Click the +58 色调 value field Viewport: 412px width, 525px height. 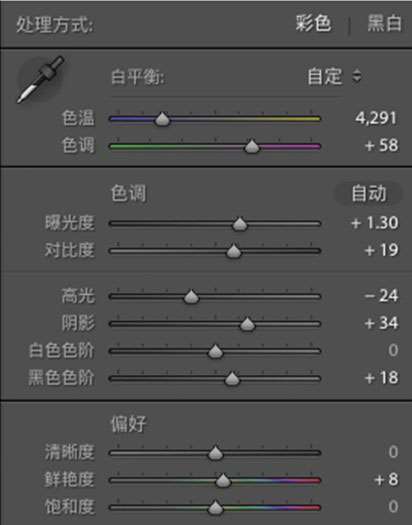pos(382,145)
